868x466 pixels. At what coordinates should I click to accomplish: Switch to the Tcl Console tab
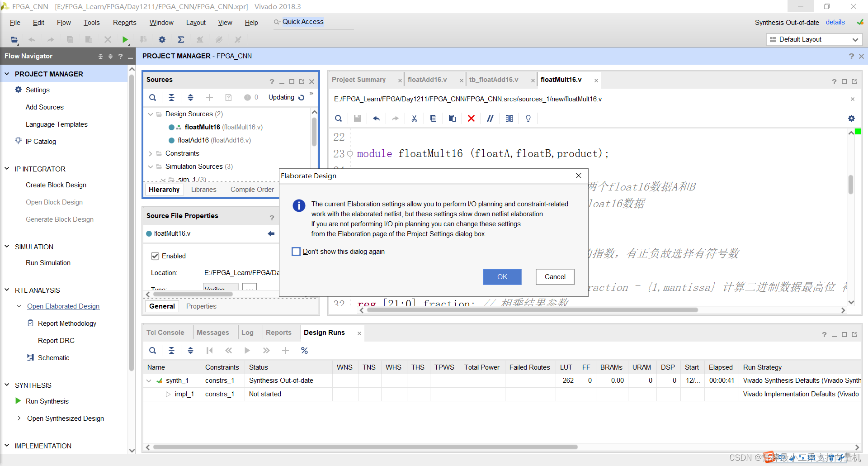pos(165,333)
